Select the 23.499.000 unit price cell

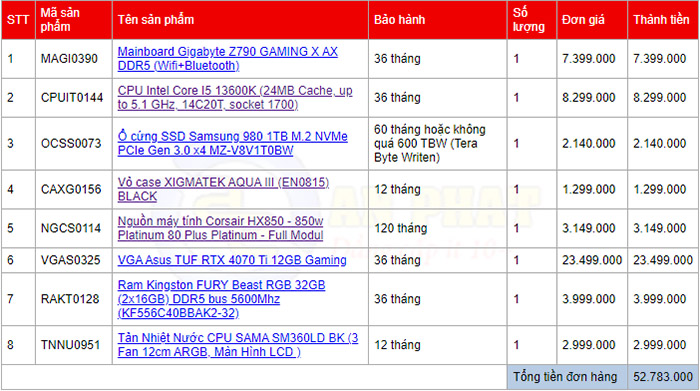592,260
